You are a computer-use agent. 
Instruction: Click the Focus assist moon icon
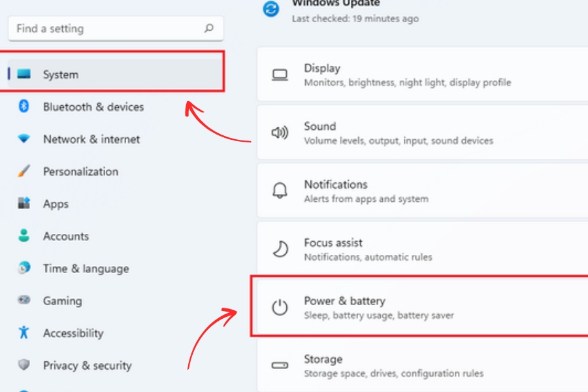(280, 249)
